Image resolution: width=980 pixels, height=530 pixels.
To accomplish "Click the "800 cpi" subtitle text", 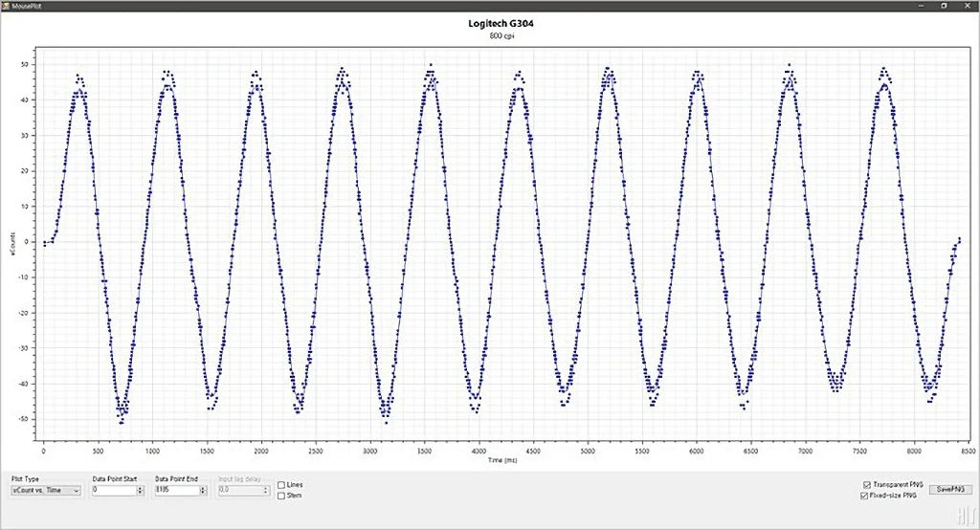I will pyautogui.click(x=501, y=35).
